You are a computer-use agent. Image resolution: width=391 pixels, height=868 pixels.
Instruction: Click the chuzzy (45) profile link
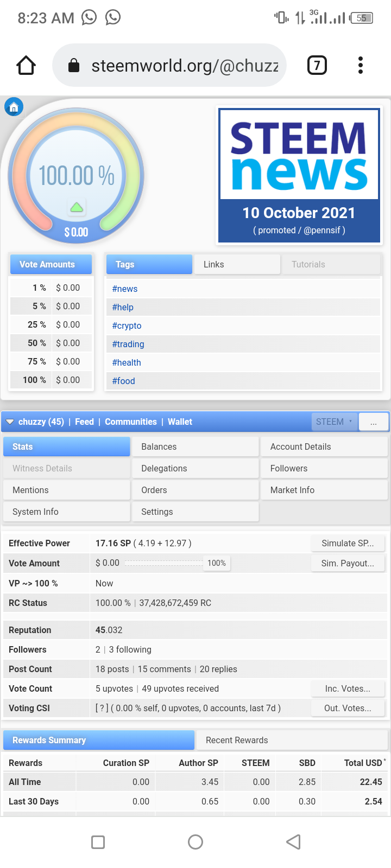(41, 422)
